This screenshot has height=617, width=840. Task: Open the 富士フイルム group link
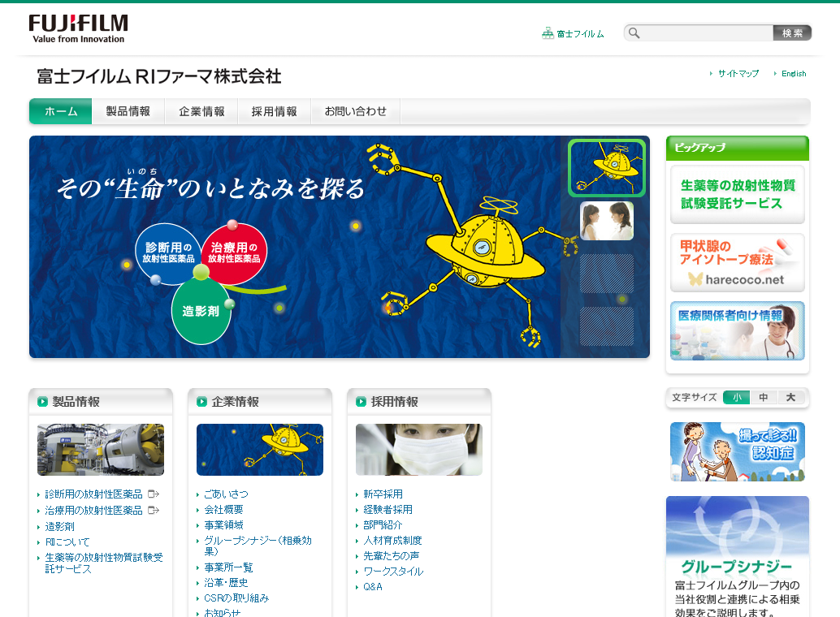tap(580, 34)
